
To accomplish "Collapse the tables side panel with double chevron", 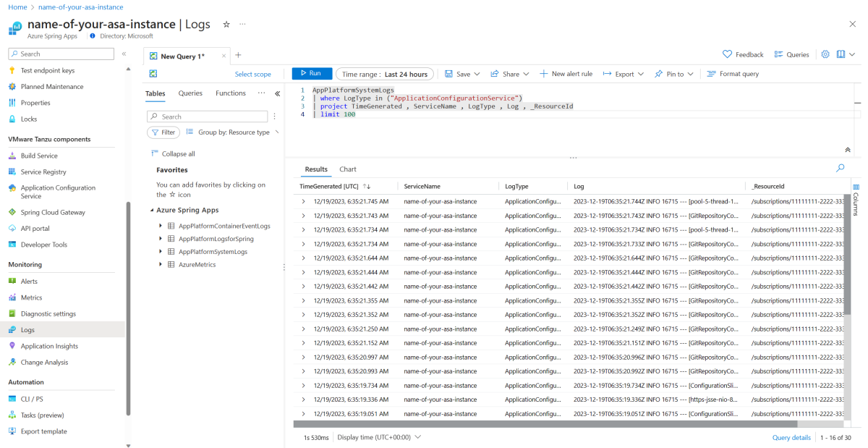I will pyautogui.click(x=277, y=93).
